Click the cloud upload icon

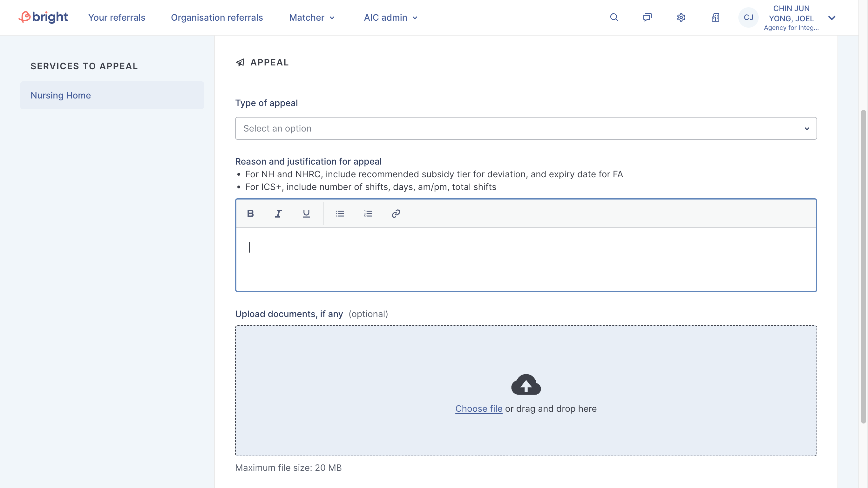click(x=526, y=384)
